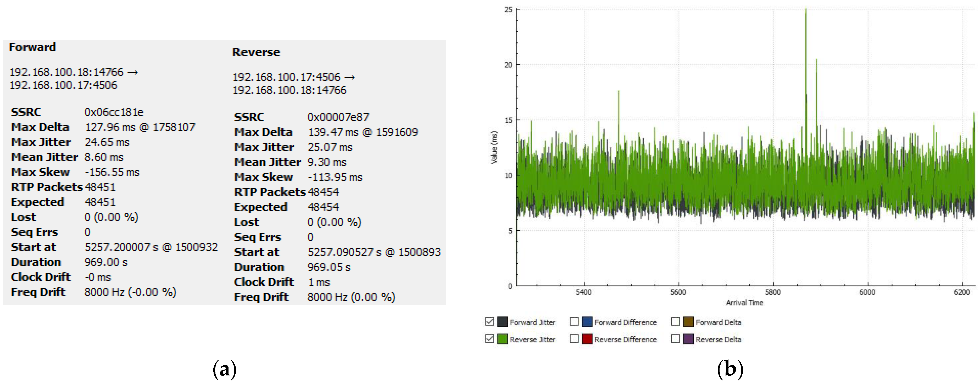Uncheck the Forward Jitter checkbox
Viewport: 980px width, 383px height.
(x=489, y=322)
